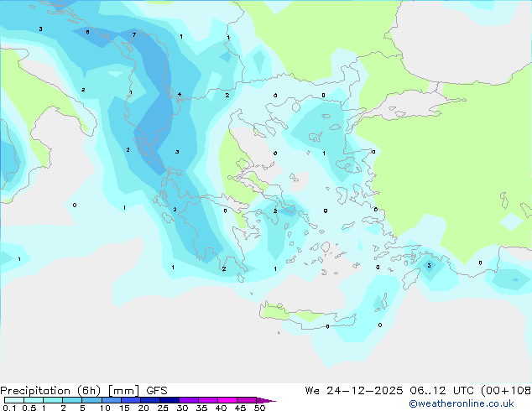532x411 pixels.
Task: Click the 'We 24-12-2025' date text
Action: (x=354, y=391)
